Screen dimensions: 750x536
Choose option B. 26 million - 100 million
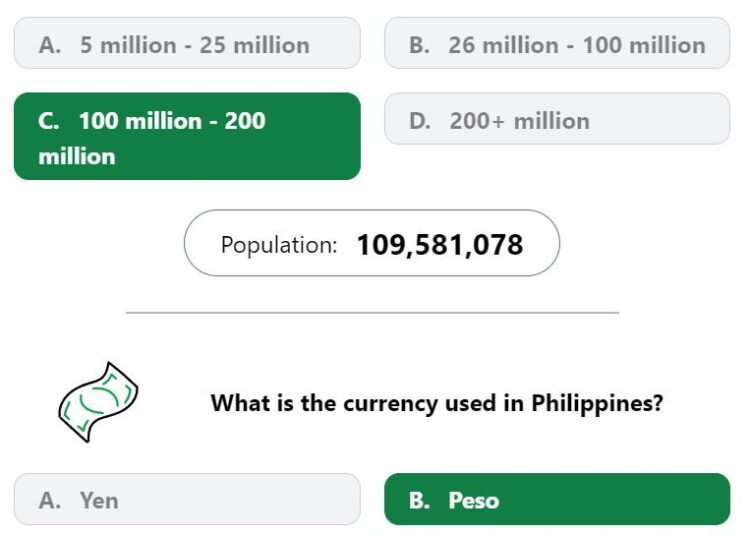click(x=557, y=43)
